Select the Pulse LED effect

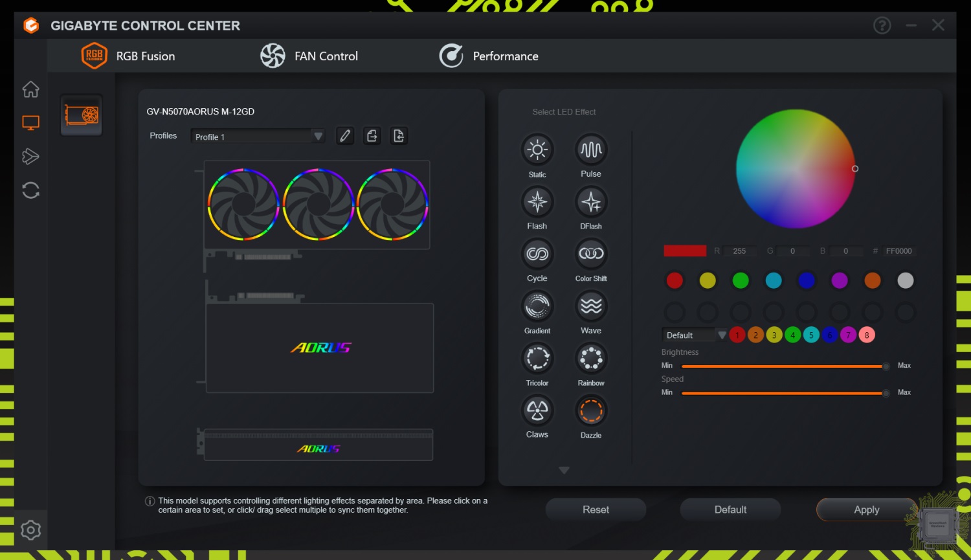(x=591, y=150)
